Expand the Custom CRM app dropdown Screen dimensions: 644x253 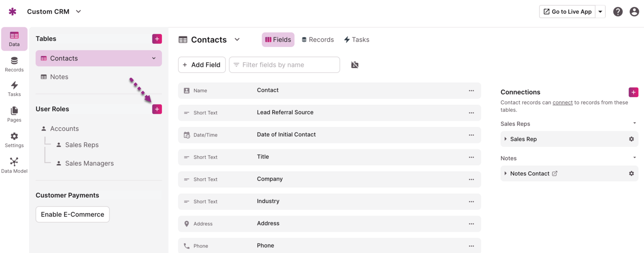coord(79,12)
